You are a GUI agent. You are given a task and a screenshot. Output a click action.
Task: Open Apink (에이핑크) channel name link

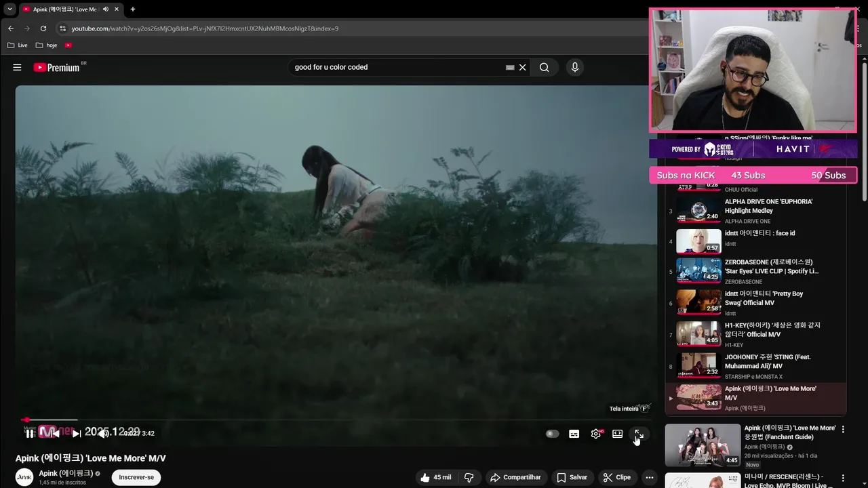coord(66,473)
